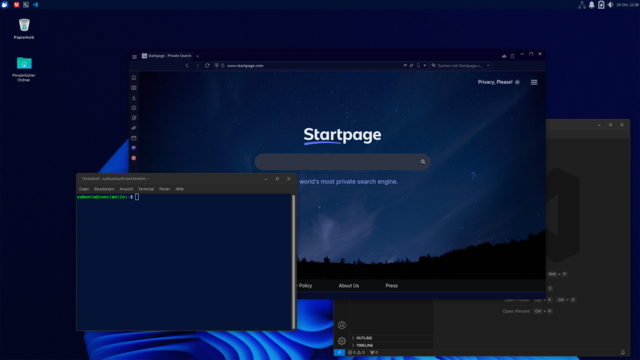The width and height of the screenshot is (640, 360).
Task: Reload the Startpage tab with refresh icon
Action: [x=207, y=65]
